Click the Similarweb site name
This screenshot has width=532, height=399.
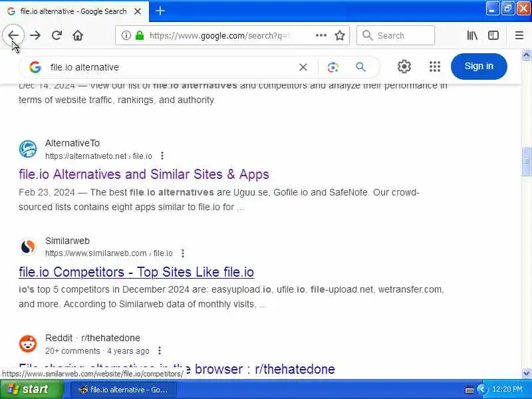(x=67, y=241)
